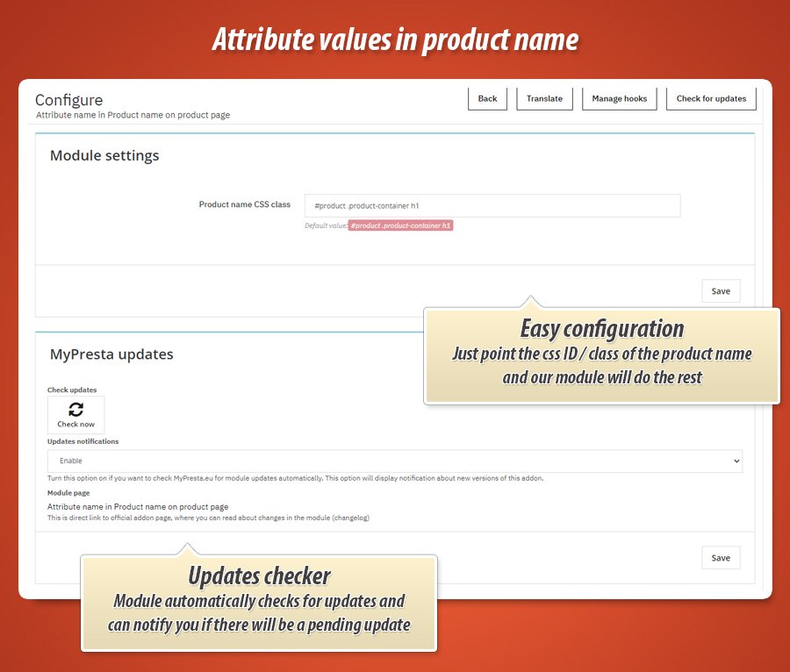
Task: Open the Attribute name module page link
Action: (x=138, y=507)
